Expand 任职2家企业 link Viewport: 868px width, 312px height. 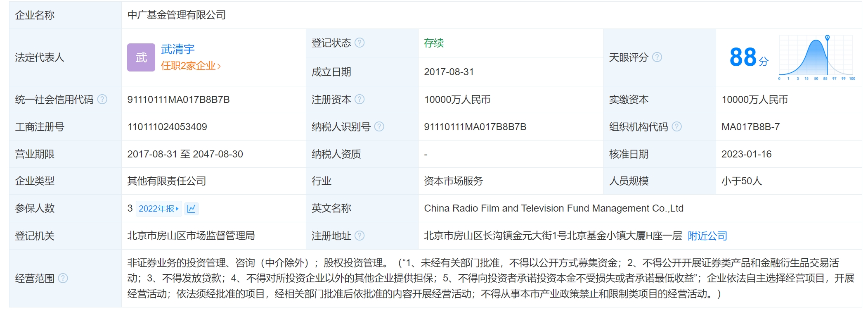191,66
